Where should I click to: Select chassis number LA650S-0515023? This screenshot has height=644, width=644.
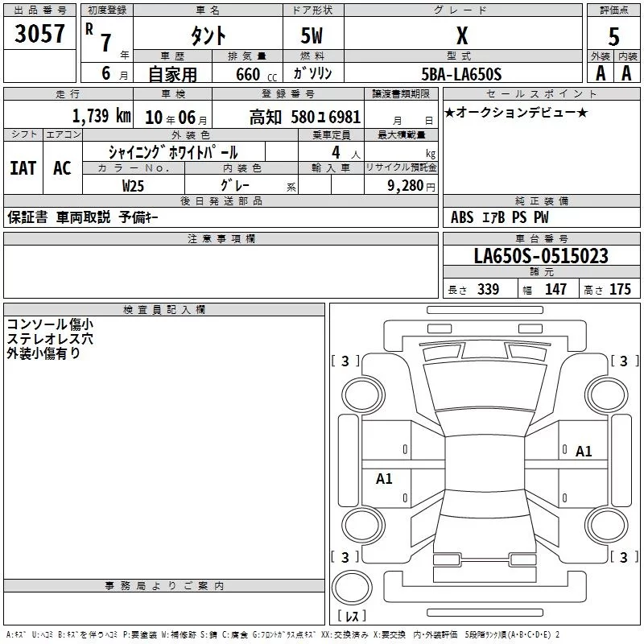pos(540,257)
